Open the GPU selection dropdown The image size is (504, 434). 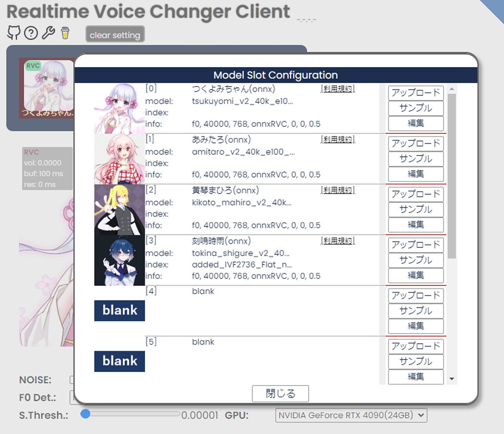(351, 415)
